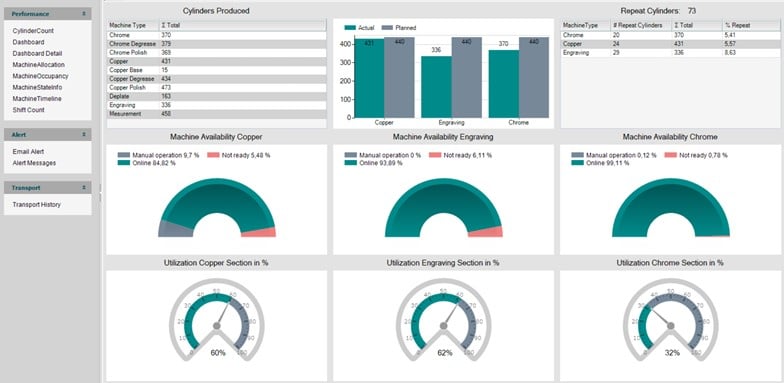
Task: Open the Alert Messages page
Action: tap(34, 163)
